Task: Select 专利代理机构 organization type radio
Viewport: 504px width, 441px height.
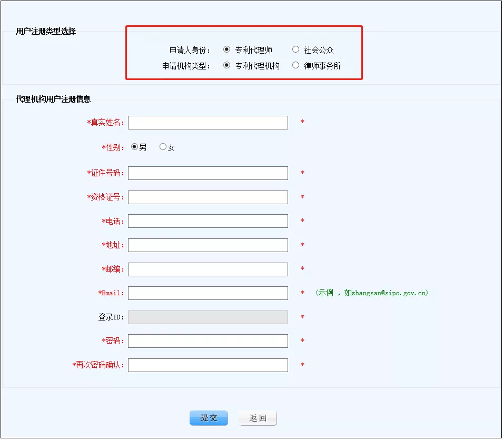Action: point(226,65)
